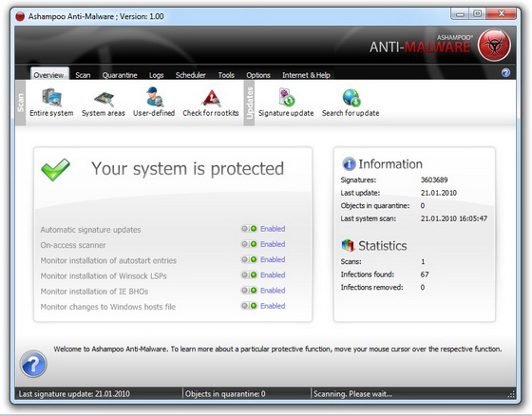
Task: Click the blue Information icon
Action: tap(349, 164)
